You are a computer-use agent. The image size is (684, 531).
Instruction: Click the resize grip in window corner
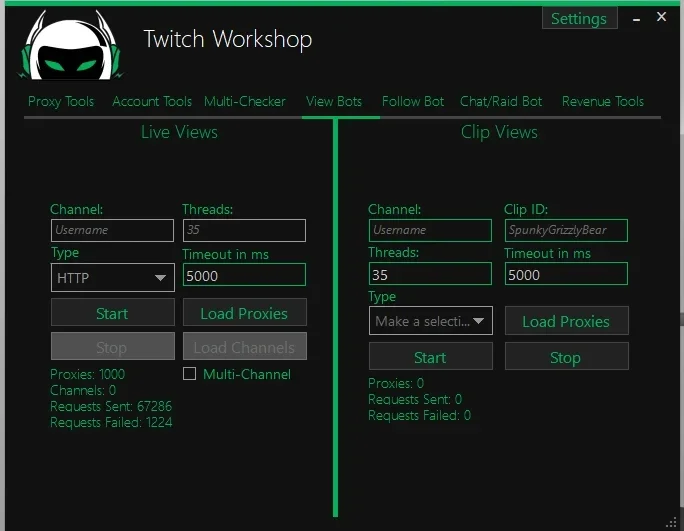(x=671, y=522)
